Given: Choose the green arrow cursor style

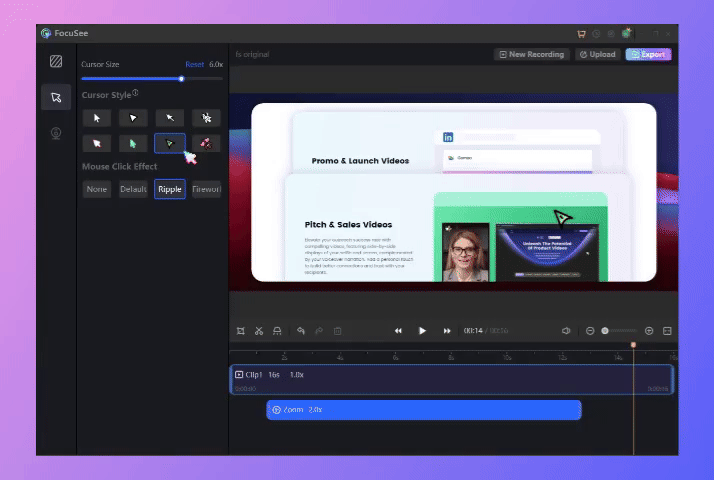Looking at the screenshot, I should pos(133,143).
